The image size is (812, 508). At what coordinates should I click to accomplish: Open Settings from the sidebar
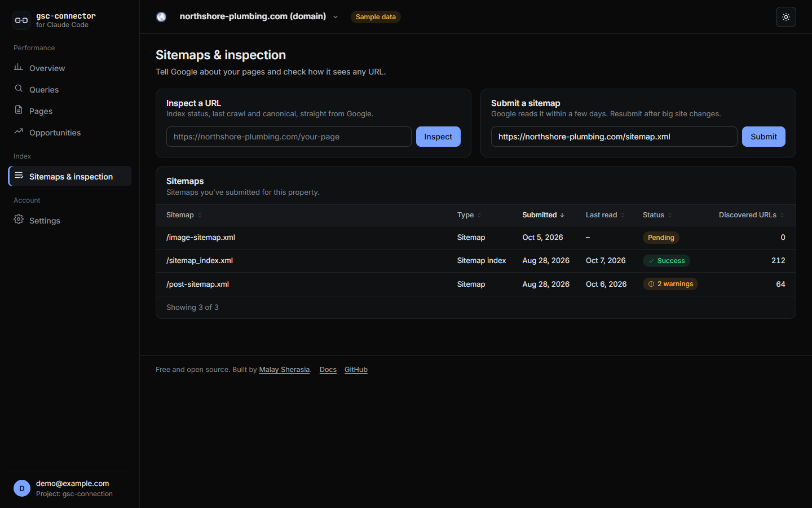(70, 220)
